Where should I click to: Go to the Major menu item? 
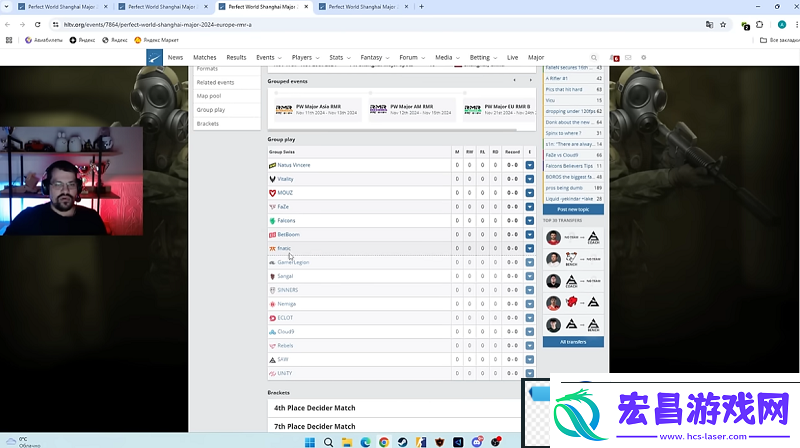click(x=536, y=58)
